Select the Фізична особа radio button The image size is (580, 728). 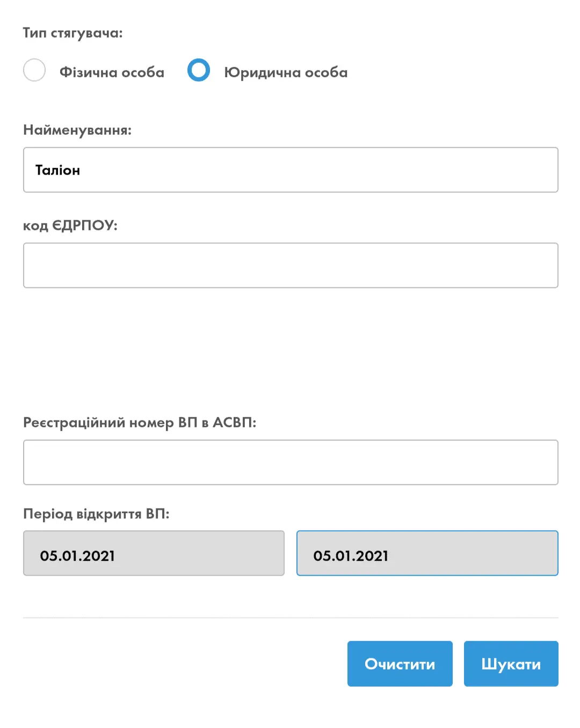click(34, 70)
